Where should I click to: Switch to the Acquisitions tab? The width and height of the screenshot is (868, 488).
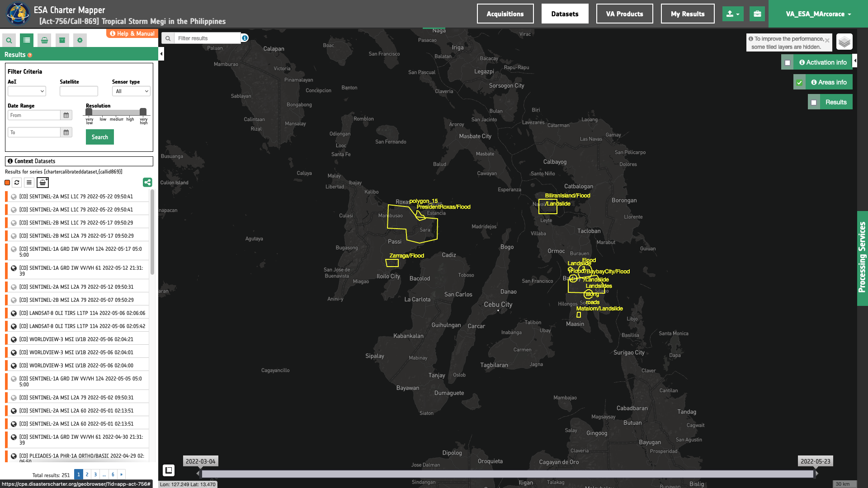(505, 14)
